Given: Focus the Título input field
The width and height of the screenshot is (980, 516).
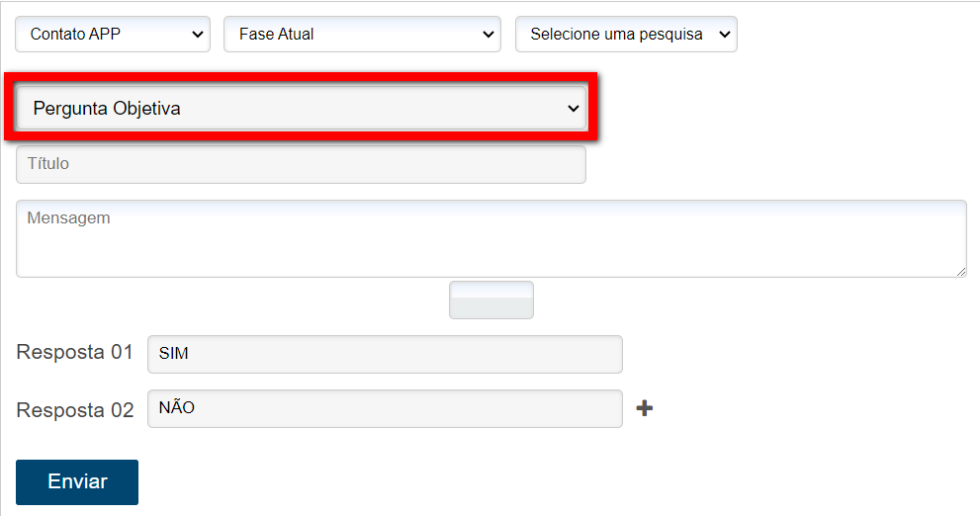Looking at the screenshot, I should point(301,165).
